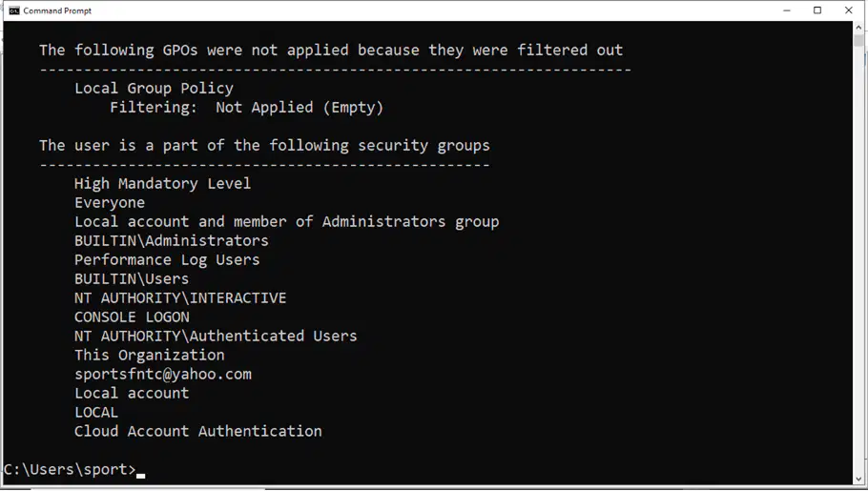
Task: Close the Command Prompt window
Action: click(x=849, y=10)
